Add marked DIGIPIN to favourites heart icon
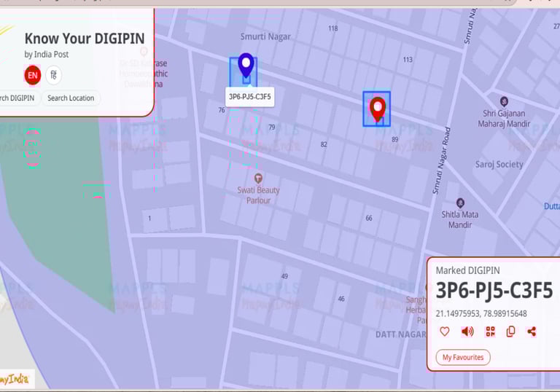560x392 pixels. tap(445, 332)
